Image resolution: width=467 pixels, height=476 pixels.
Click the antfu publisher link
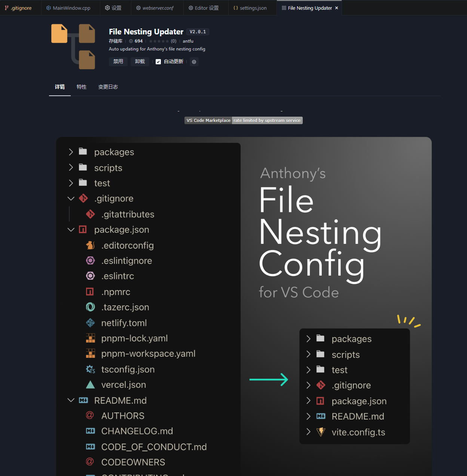point(188,41)
